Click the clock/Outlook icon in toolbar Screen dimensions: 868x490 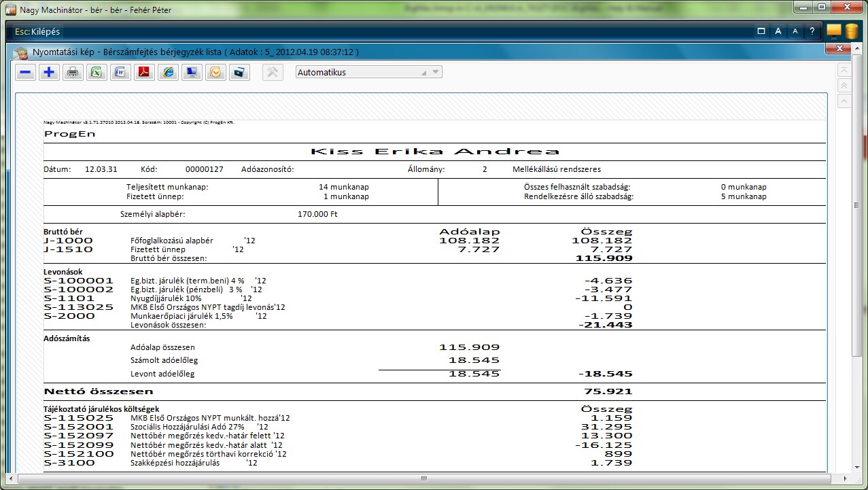215,73
